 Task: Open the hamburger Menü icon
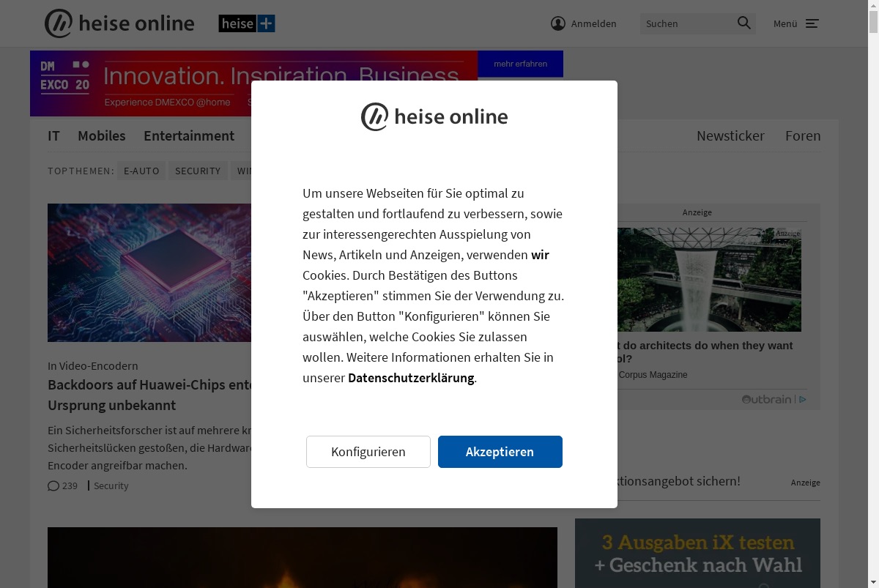click(x=812, y=23)
